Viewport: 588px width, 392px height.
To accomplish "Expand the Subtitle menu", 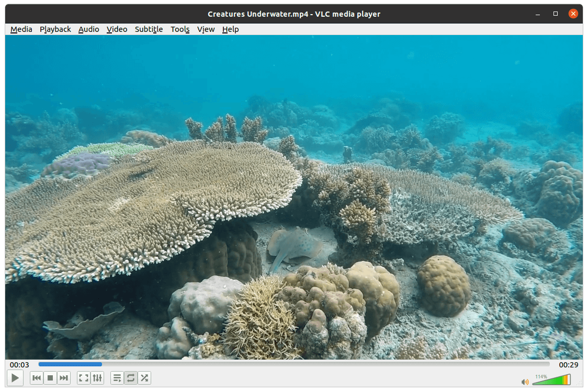I will coord(149,29).
